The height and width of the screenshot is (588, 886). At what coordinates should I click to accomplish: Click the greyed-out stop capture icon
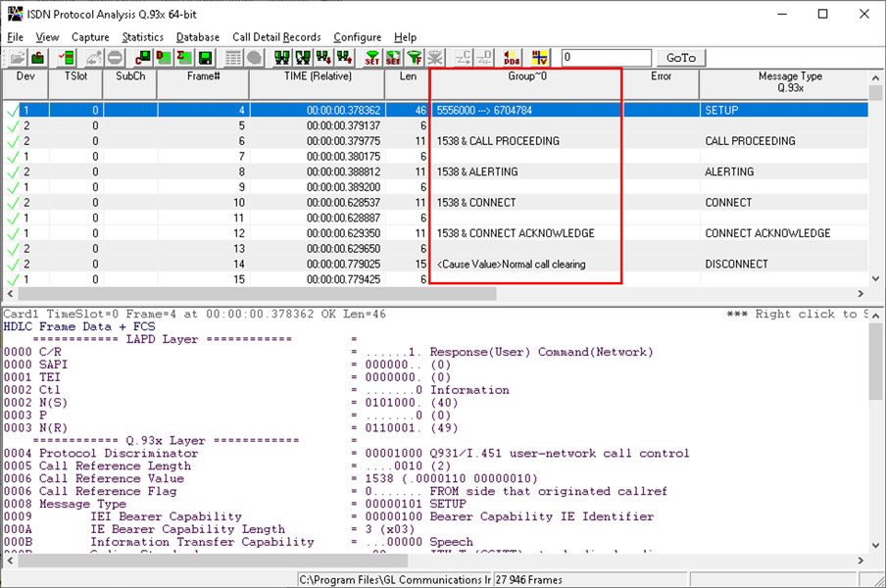tap(115, 58)
